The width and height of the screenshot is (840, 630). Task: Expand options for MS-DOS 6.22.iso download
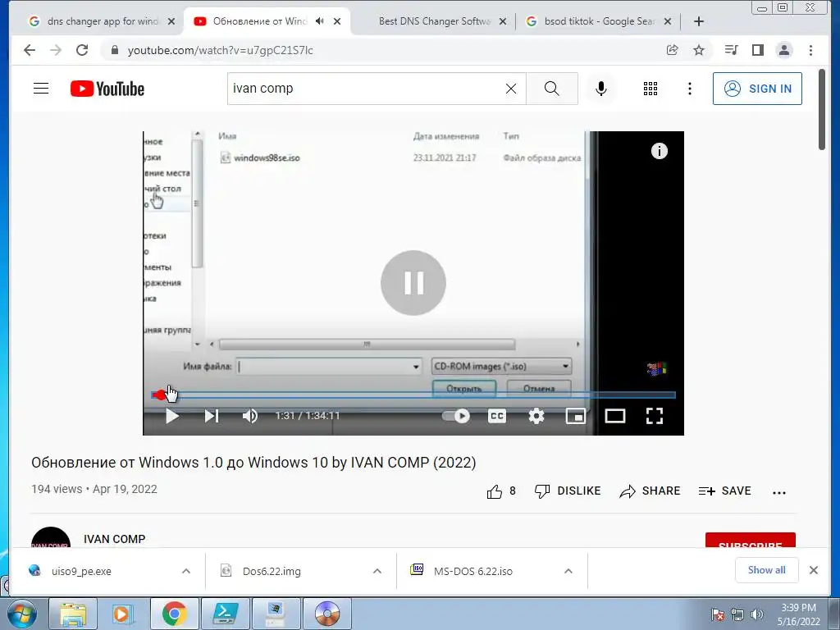pyautogui.click(x=568, y=571)
